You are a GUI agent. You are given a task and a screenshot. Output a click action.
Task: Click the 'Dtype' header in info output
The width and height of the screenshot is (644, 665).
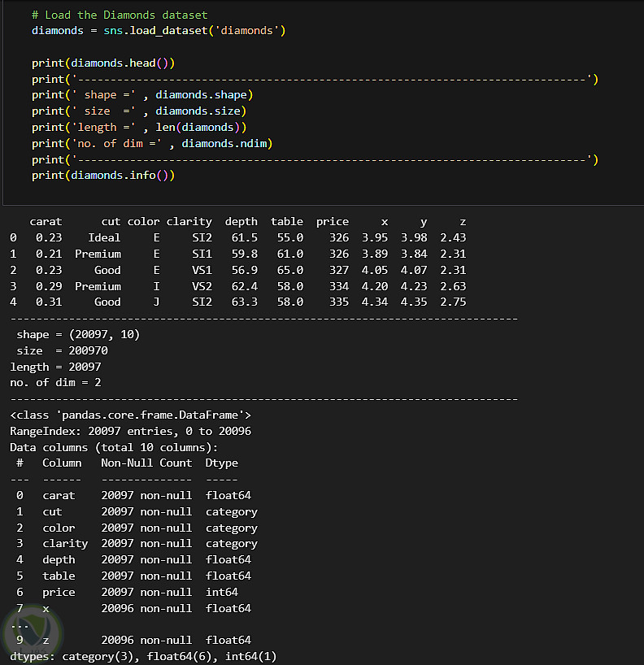[x=221, y=463]
